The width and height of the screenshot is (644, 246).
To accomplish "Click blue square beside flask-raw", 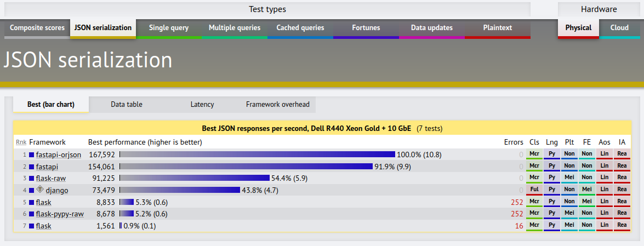I will [x=32, y=179].
